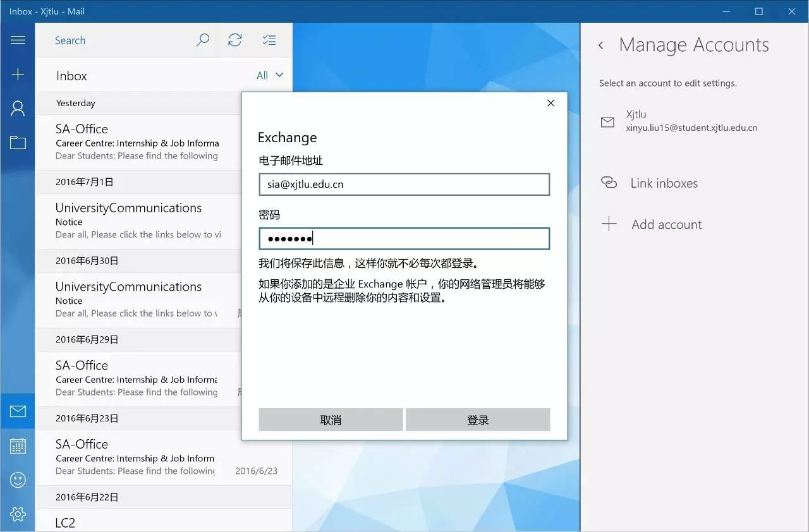The width and height of the screenshot is (809, 532).
Task: Open UniversityCommunications email under 2016年7月1日
Action: [x=139, y=221]
